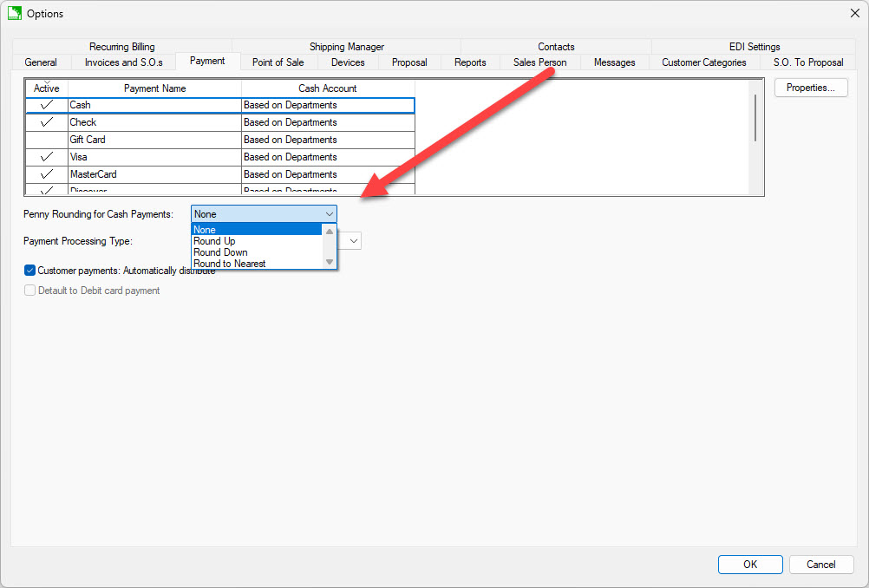Select the MasterCard payment name cell
Image resolution: width=869 pixels, height=588 pixels.
point(154,174)
